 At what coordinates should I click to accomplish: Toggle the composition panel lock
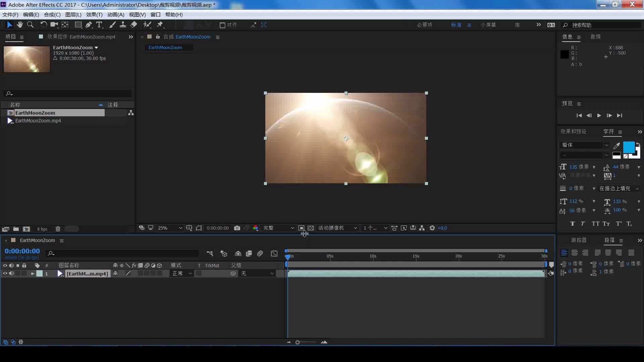(158, 37)
